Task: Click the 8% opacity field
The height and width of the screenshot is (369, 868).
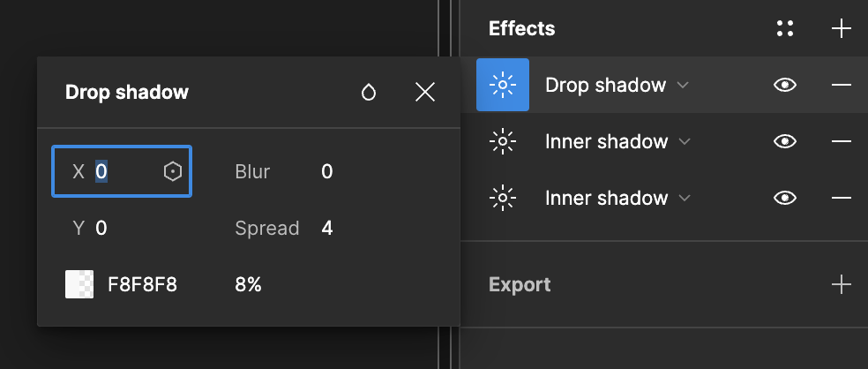Action: [x=248, y=284]
